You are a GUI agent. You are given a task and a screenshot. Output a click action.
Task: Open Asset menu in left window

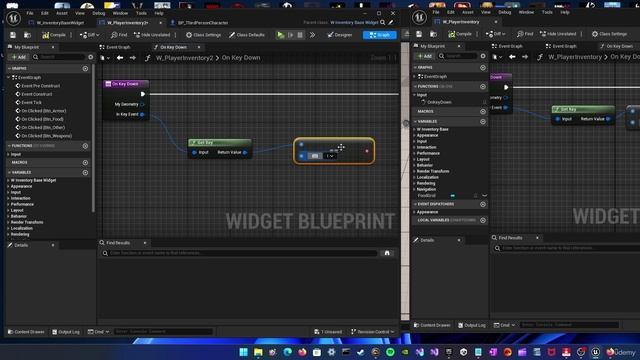pos(62,13)
